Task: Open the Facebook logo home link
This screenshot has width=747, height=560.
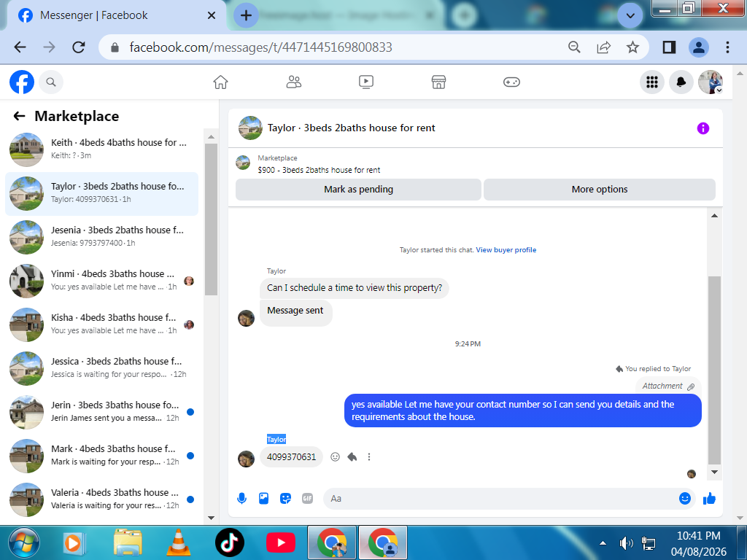Action: [x=22, y=82]
